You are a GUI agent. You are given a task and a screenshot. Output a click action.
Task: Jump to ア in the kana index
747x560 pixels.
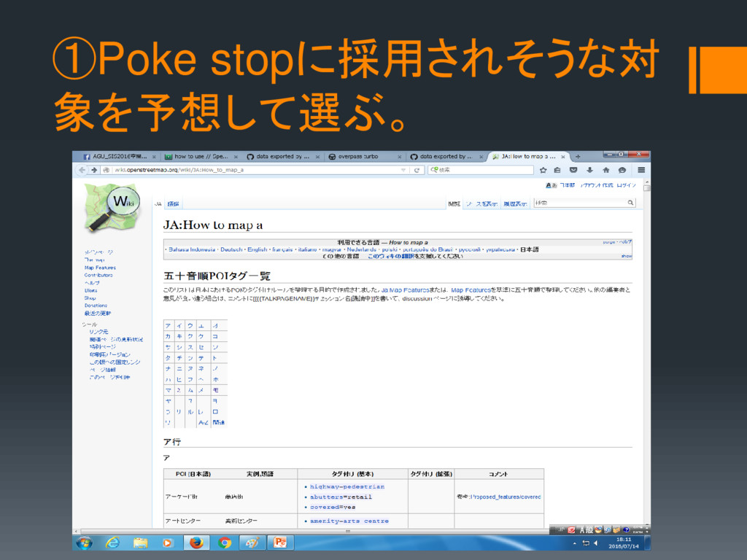point(168,326)
